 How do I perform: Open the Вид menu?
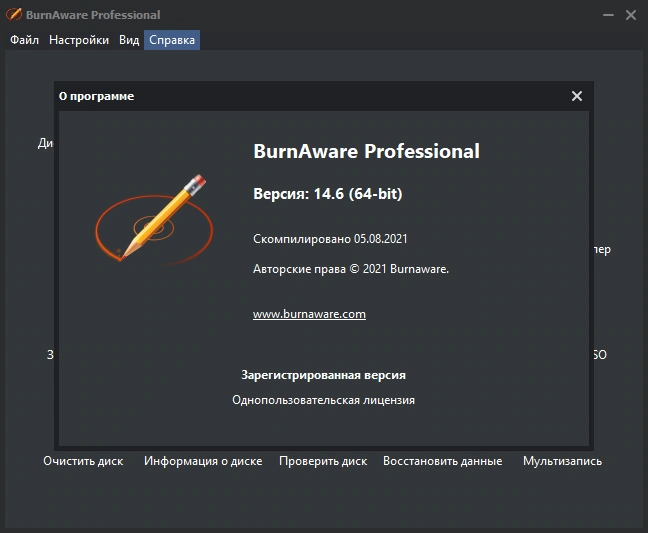tap(129, 40)
